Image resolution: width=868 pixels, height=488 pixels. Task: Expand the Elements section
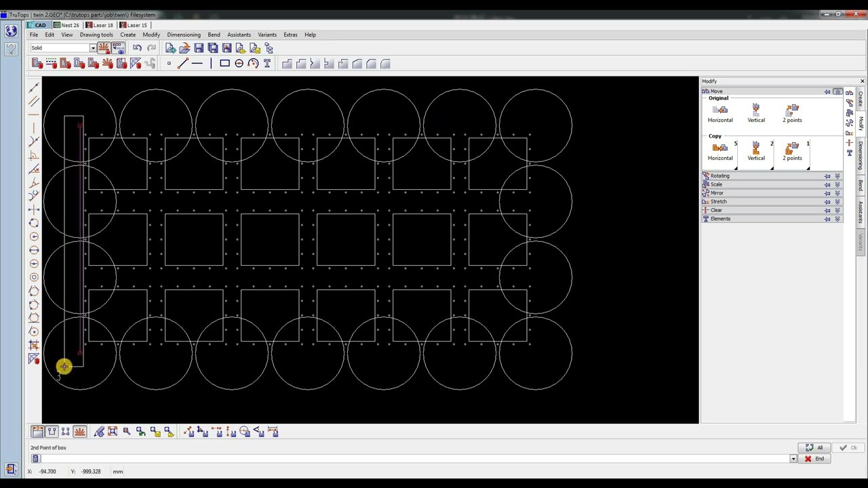tap(837, 219)
